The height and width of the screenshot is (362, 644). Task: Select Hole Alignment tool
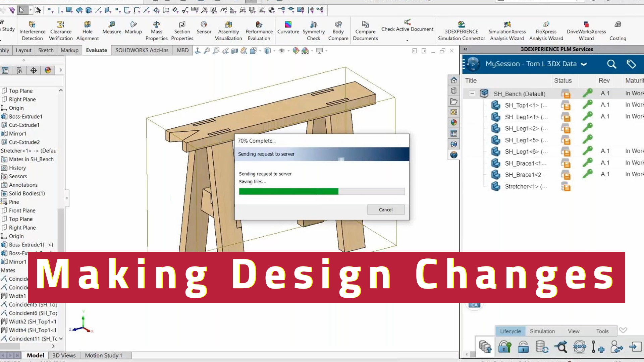click(87, 31)
